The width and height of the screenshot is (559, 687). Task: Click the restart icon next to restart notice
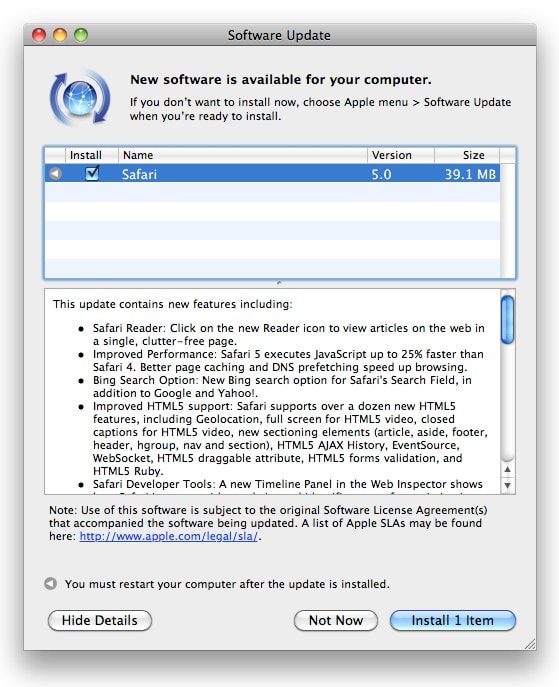51,584
